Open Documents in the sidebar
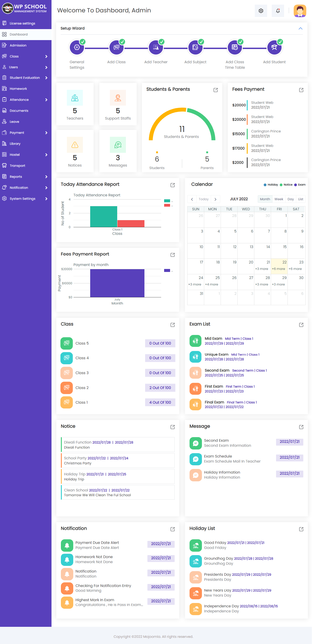The image size is (312, 644). pyautogui.click(x=26, y=110)
